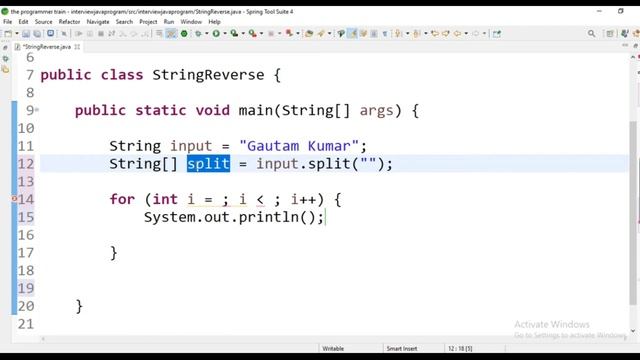Minimize the editor area
The image size is (640, 360).
pyautogui.click(x=625, y=45)
